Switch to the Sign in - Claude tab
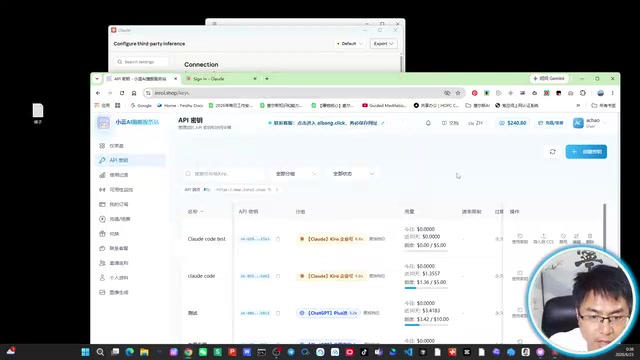The image size is (640, 360). click(220, 79)
